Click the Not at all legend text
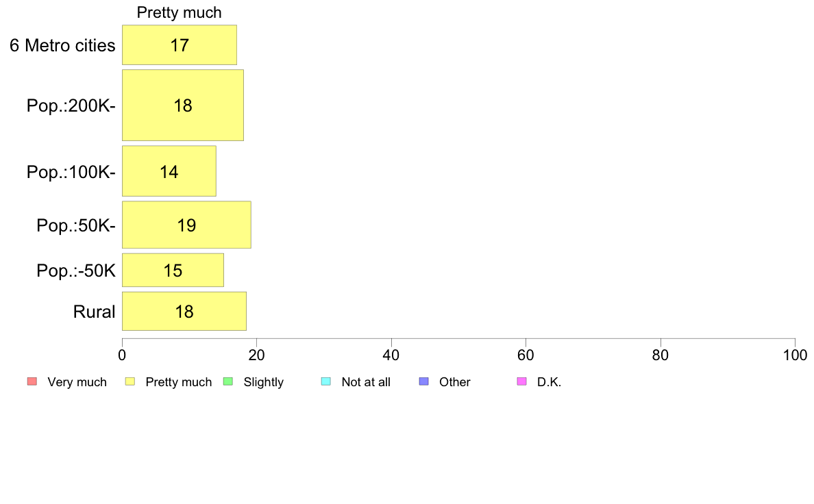Screen dimensions: 814x504 [366, 382]
